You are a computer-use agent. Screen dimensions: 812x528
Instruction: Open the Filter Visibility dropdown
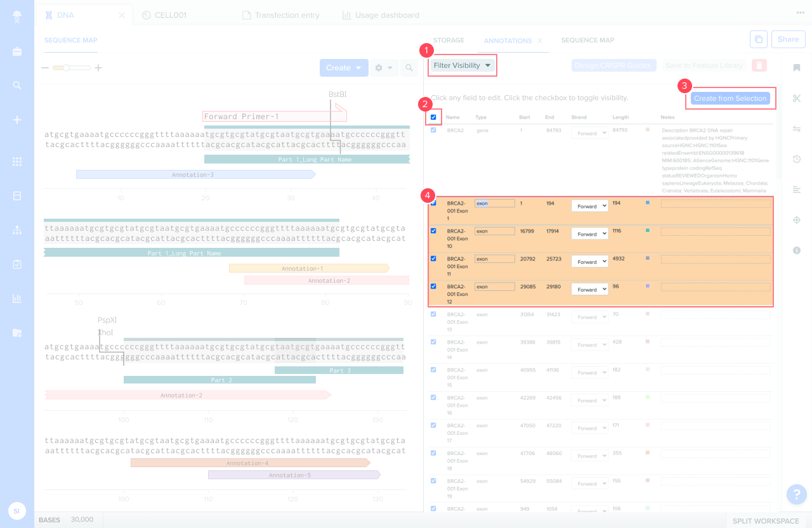coord(462,65)
